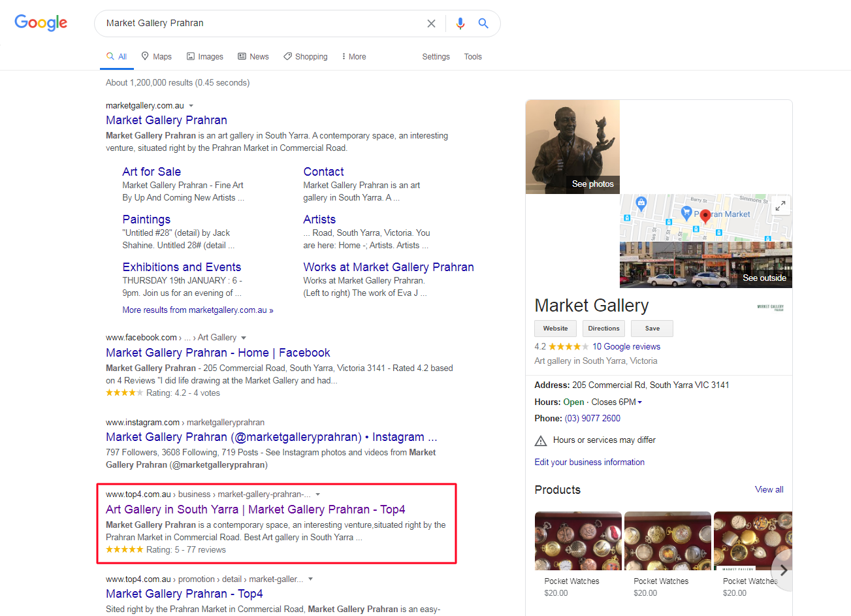Screen dimensions: 851x616
Task: Expand the map with the arrows icon
Action: pyautogui.click(x=780, y=206)
